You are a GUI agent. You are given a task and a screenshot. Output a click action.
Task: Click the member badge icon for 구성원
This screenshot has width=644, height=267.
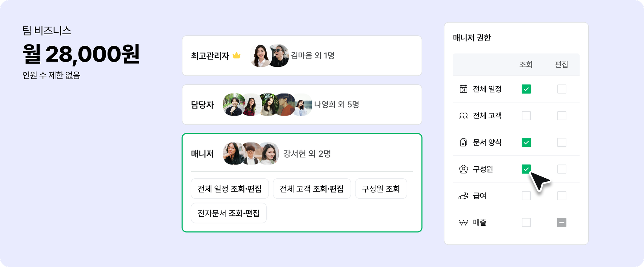(x=463, y=169)
